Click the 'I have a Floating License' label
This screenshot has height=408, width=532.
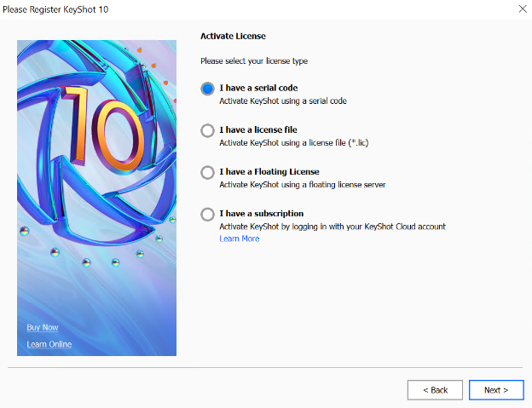[269, 172]
